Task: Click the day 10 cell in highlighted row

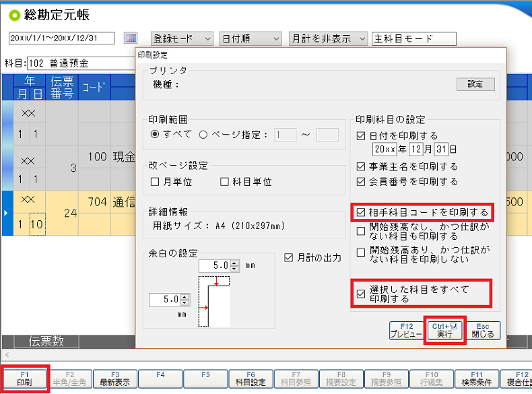Action: 37,224
